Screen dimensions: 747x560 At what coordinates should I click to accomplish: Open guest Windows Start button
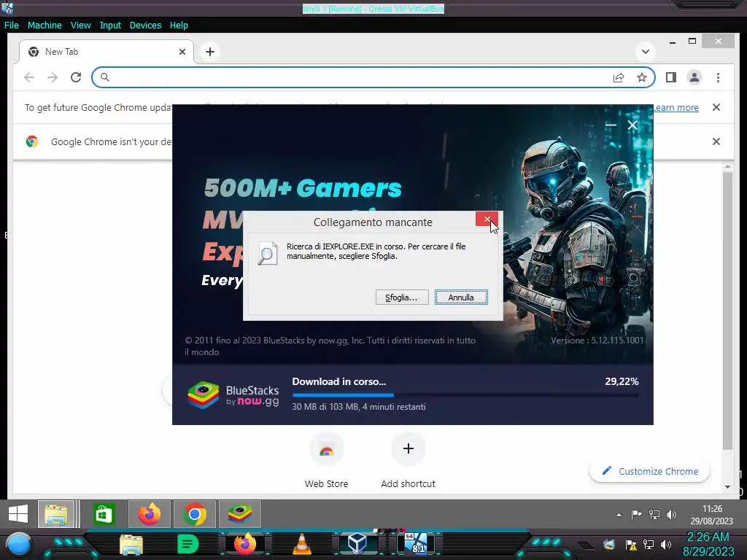click(18, 514)
